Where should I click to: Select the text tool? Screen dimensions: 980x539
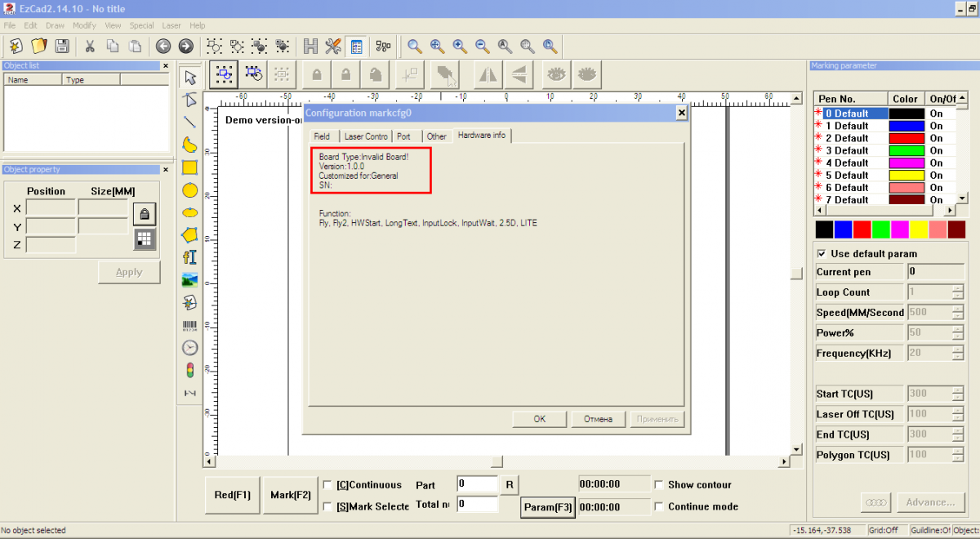(189, 257)
